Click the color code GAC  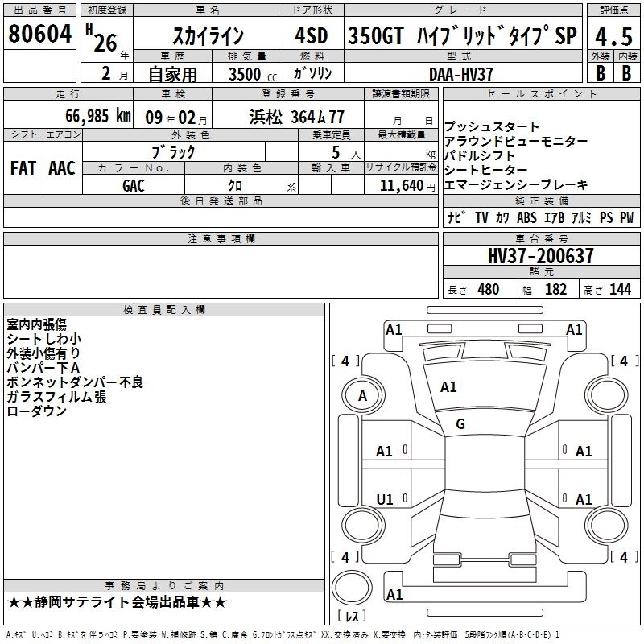[134, 185]
